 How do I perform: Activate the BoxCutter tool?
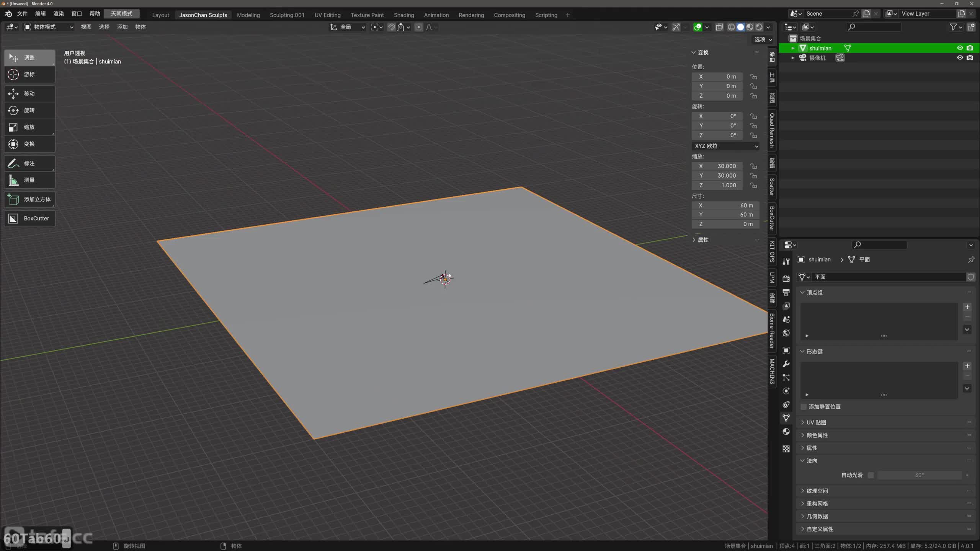click(x=29, y=218)
